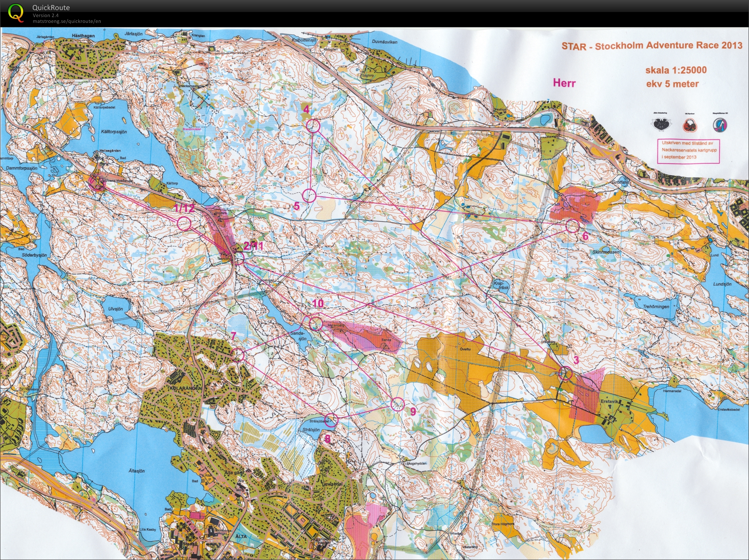This screenshot has height=560, width=749.
Task: Select control circle 4 on the map
Action: click(x=313, y=126)
